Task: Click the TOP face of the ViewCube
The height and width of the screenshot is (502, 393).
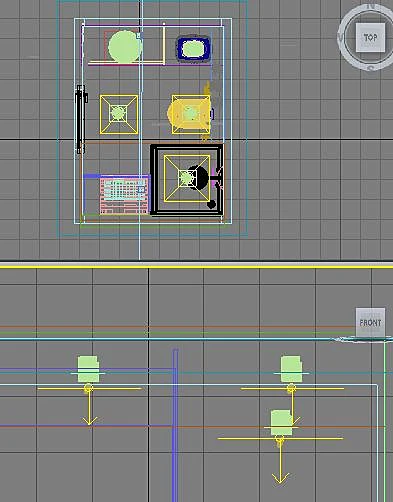Action: click(x=370, y=37)
